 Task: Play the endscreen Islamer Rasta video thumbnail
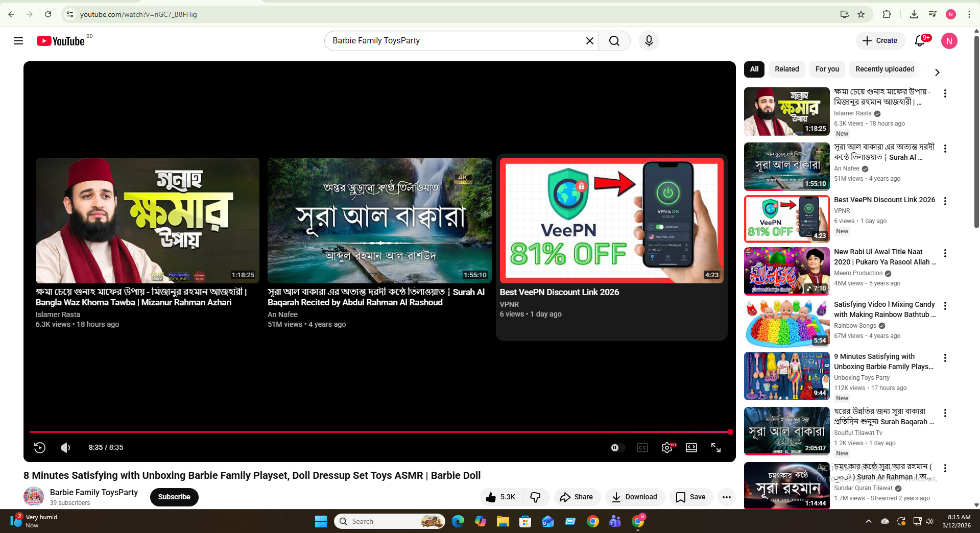148,221
